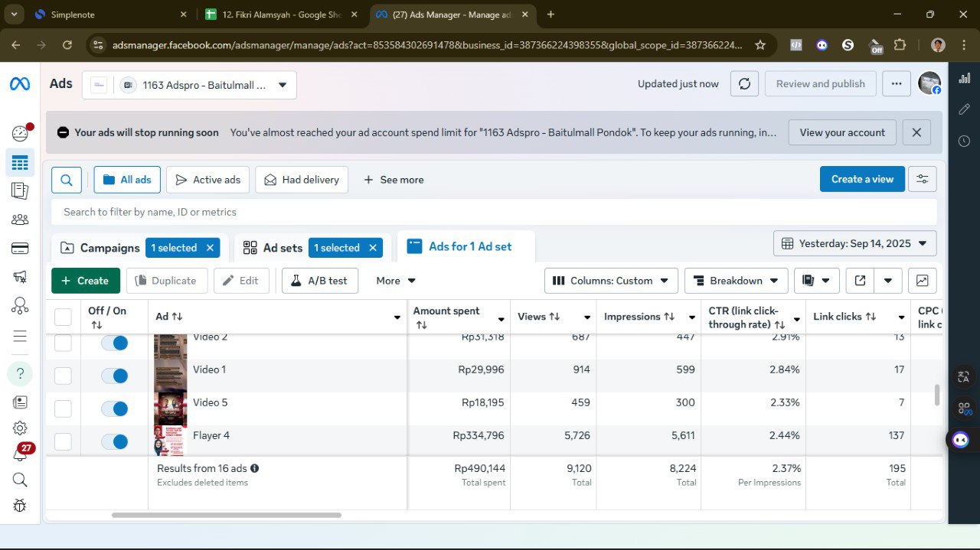Open the Billing card icon in sidebar
Image resolution: width=980 pixels, height=550 pixels.
click(x=20, y=248)
